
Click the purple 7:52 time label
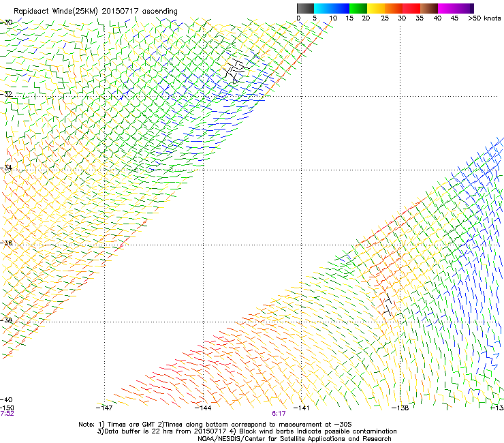[7, 414]
